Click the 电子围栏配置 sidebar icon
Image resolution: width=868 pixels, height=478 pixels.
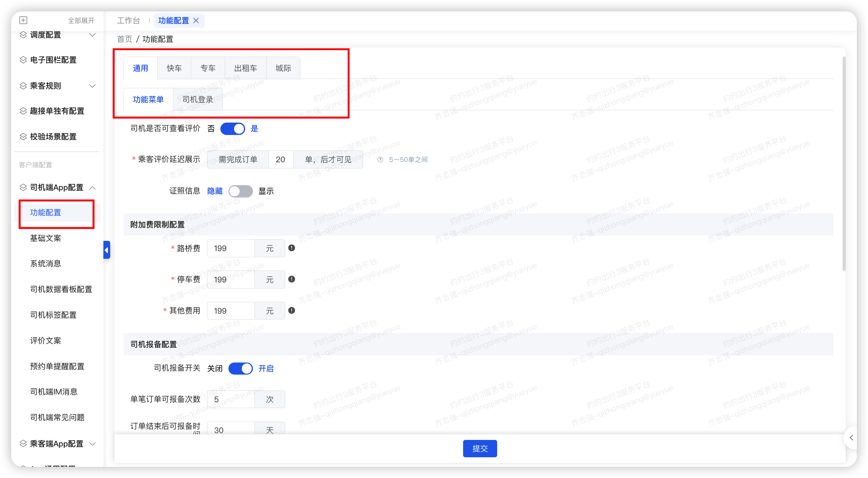pyautogui.click(x=23, y=60)
